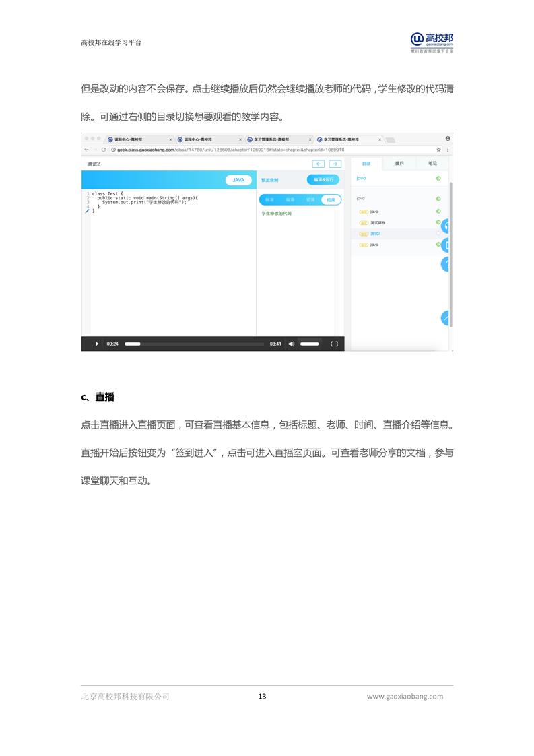Switch to the 错误 output tab
This screenshot has height=756, width=534.
coord(310,199)
